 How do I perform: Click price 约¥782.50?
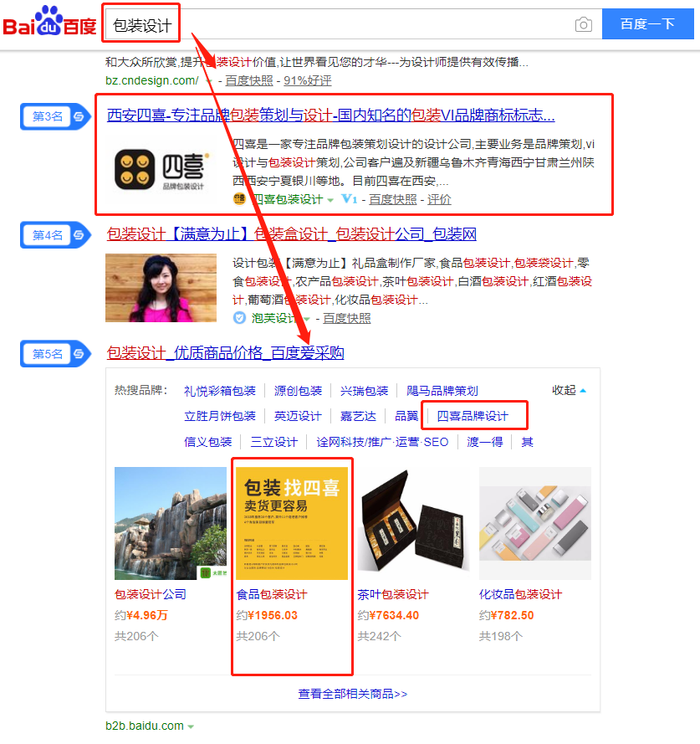506,615
